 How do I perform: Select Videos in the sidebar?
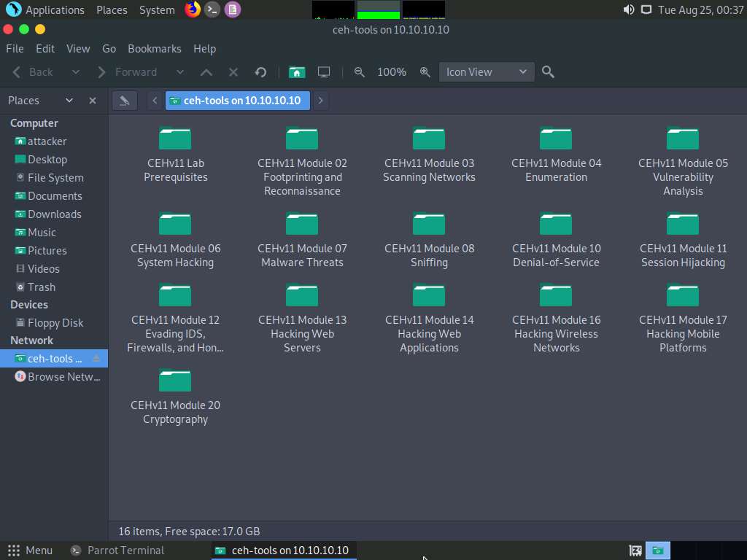coord(54,268)
